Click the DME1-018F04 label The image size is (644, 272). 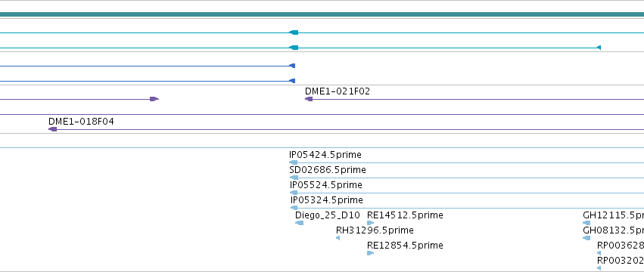coord(81,122)
